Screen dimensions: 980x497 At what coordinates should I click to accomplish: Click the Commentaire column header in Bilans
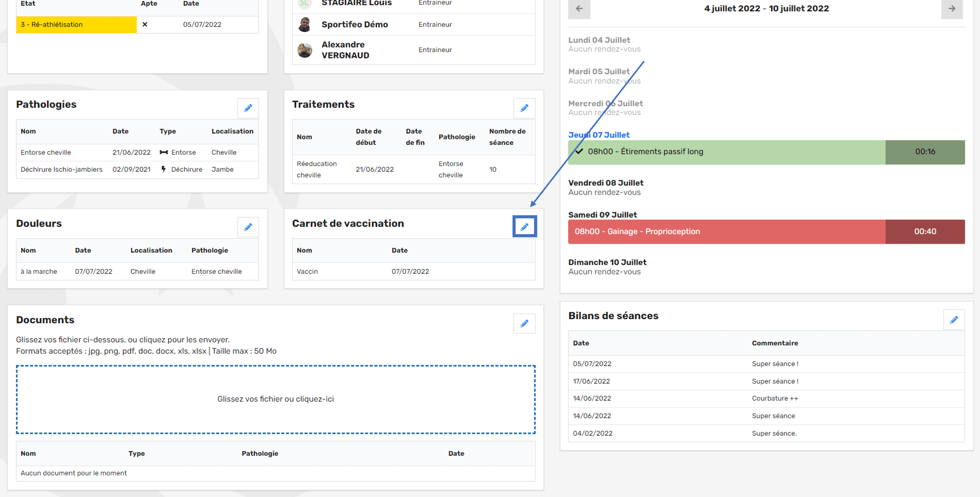tap(775, 343)
